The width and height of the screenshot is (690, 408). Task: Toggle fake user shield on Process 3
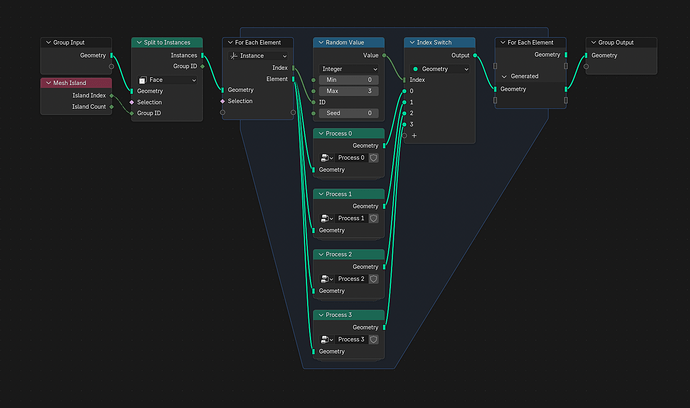374,339
